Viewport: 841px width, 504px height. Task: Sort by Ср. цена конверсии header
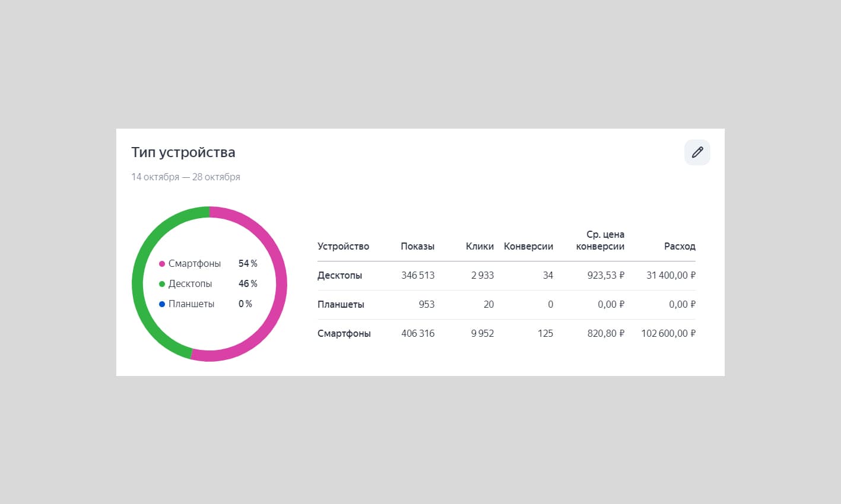[600, 240]
